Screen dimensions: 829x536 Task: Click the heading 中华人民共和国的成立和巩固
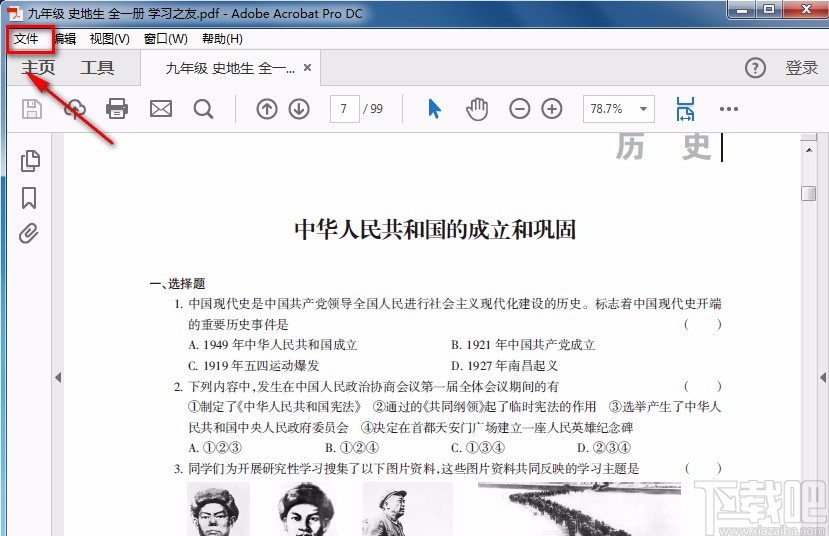point(435,230)
